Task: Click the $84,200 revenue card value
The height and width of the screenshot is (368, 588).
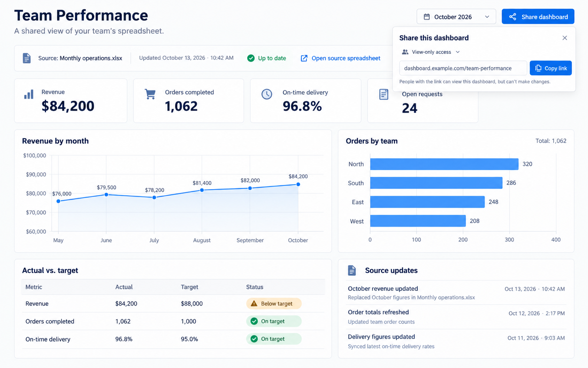Action: [68, 106]
